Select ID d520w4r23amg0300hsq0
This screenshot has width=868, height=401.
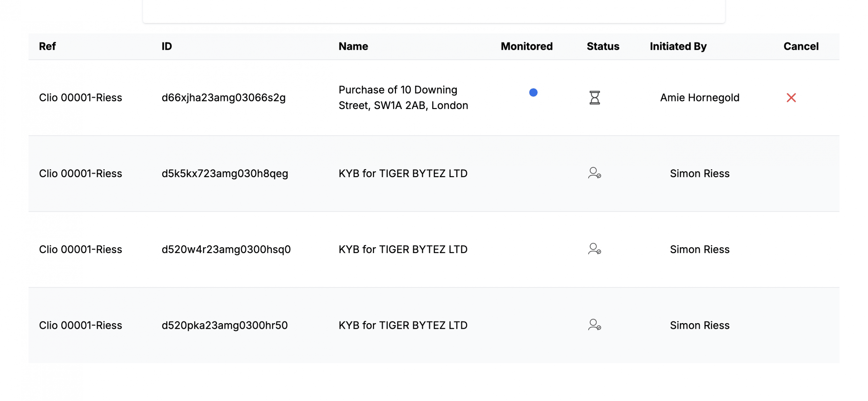(x=226, y=249)
